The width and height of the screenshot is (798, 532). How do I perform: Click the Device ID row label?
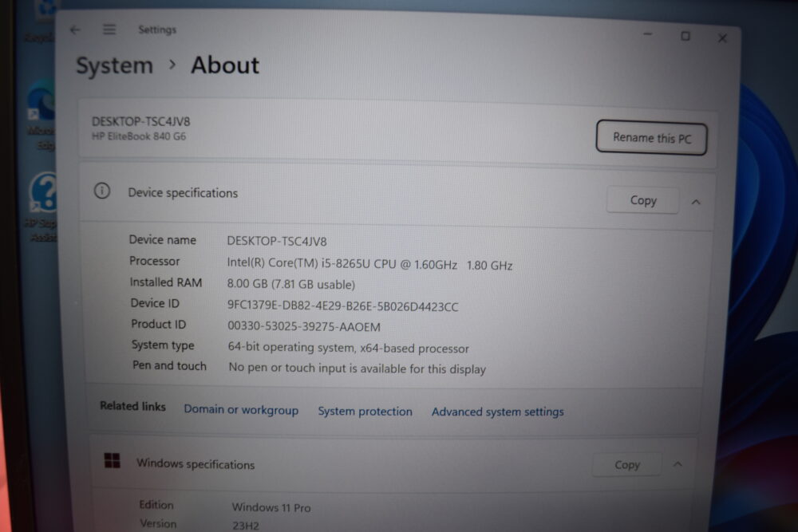click(x=156, y=304)
